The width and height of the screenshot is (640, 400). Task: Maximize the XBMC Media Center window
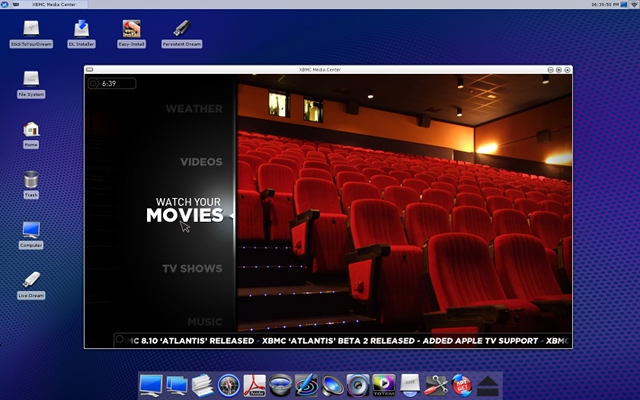click(559, 70)
